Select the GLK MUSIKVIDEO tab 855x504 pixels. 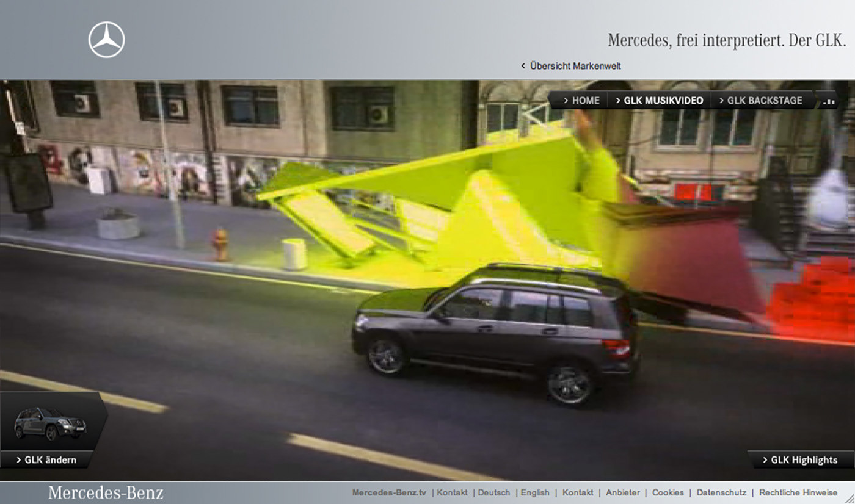[x=659, y=101]
